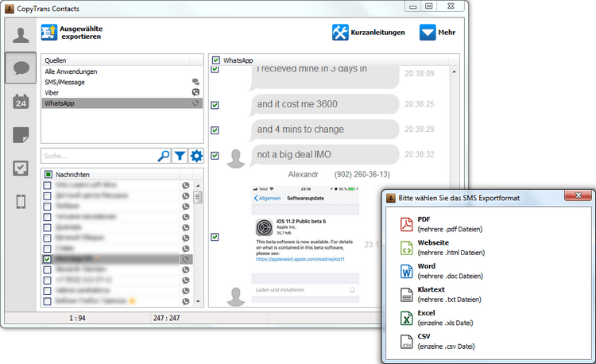Screen dimensions: 596x364
Task: Click the green html Webseite icon
Action: [406, 248]
